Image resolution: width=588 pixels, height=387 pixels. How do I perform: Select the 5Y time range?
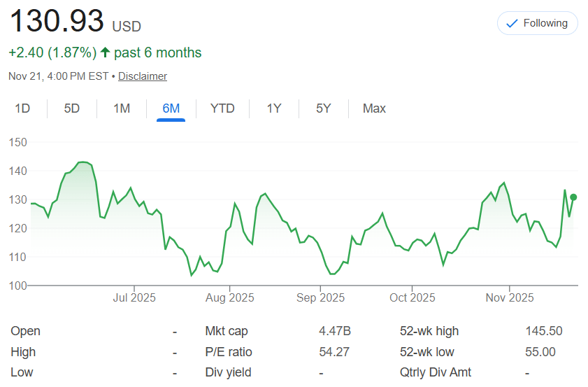tap(323, 108)
